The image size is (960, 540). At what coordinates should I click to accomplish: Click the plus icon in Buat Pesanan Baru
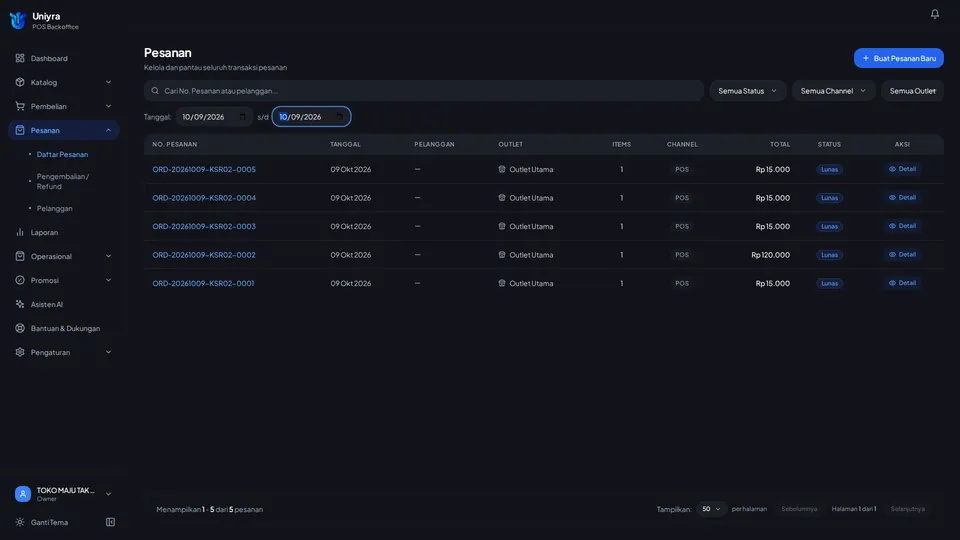click(x=866, y=58)
